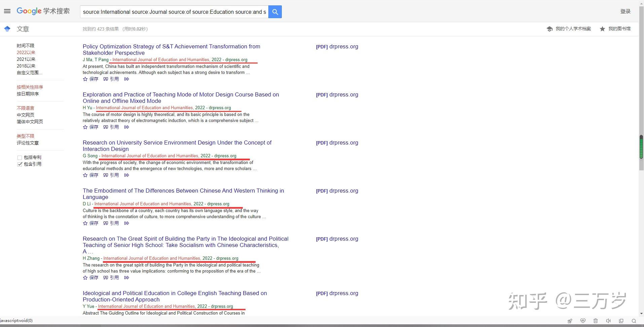Click author link T Pang
This screenshot has height=327, width=644.
102,60
